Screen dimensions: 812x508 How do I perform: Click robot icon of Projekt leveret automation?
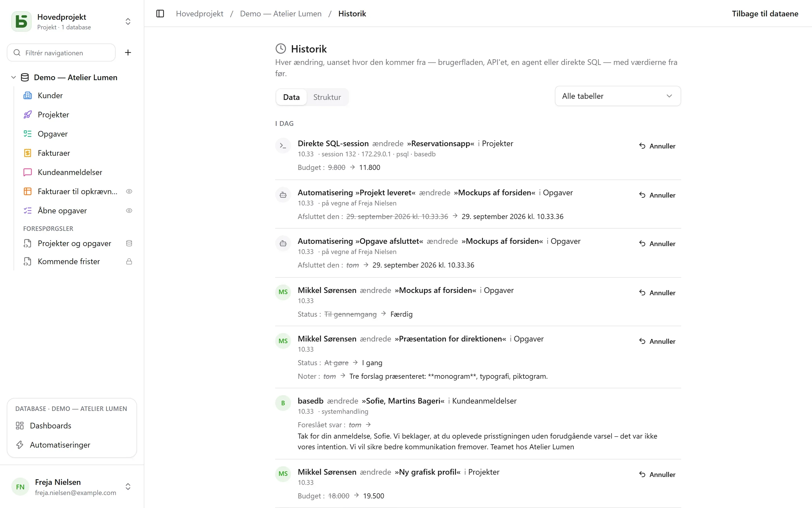click(283, 195)
